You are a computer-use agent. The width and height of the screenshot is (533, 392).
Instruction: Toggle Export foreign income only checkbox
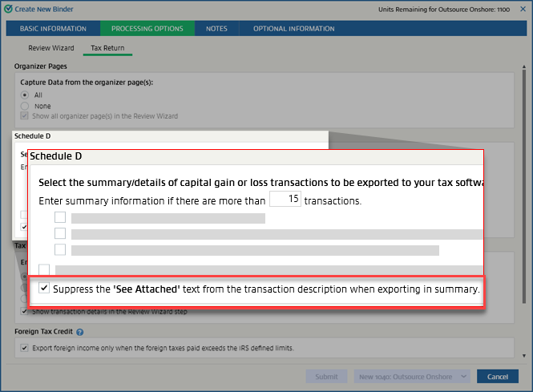[24, 348]
